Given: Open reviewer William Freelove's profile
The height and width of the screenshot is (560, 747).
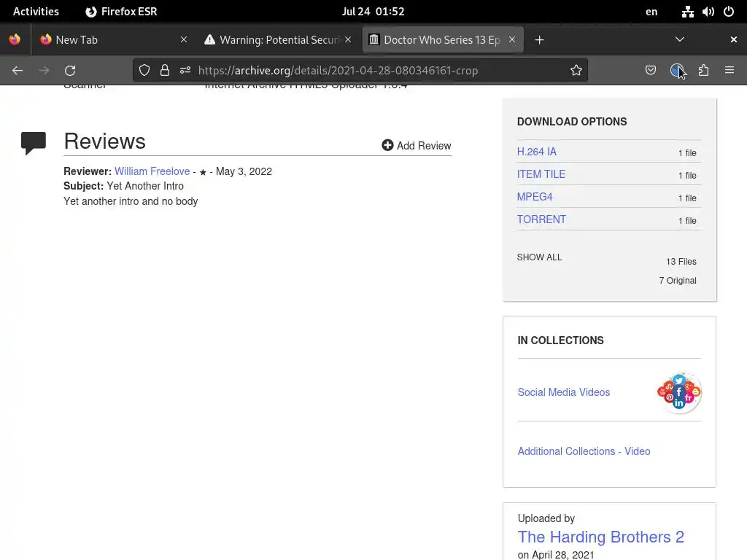Looking at the screenshot, I should [x=152, y=171].
